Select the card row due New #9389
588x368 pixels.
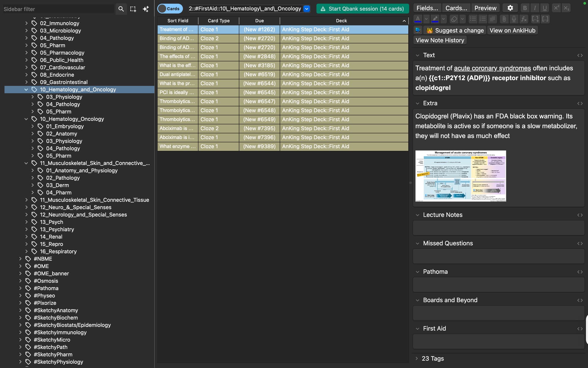click(x=283, y=147)
